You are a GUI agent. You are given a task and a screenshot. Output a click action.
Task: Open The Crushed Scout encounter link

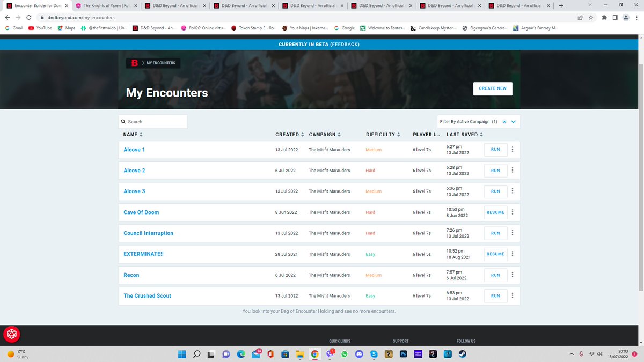(x=147, y=296)
